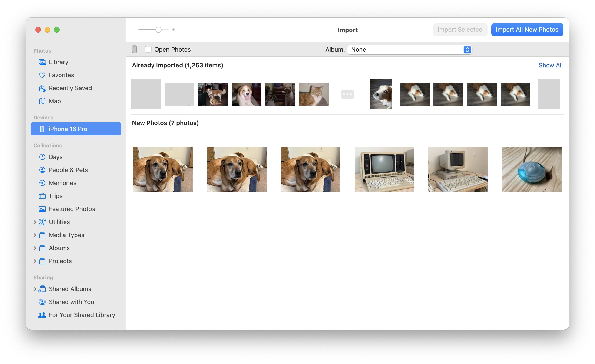Open Recently Saved via its icon
The image size is (595, 364).
pos(42,88)
